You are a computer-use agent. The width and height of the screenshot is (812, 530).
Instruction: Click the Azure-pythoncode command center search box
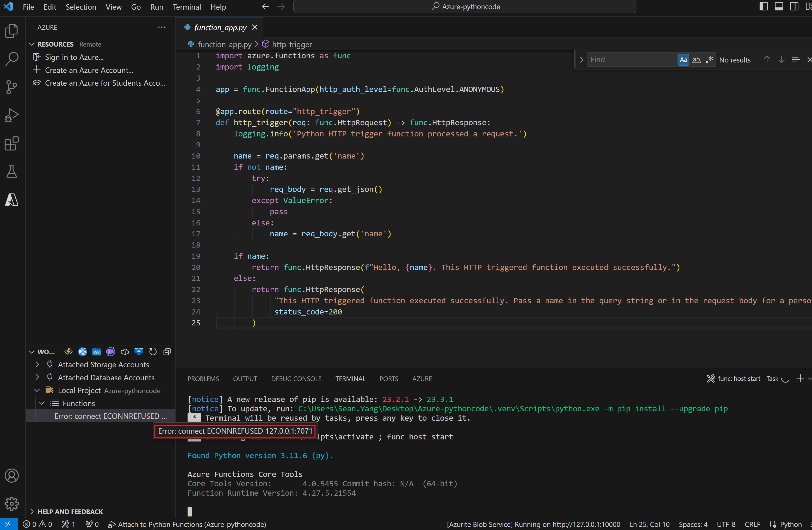coord(465,7)
